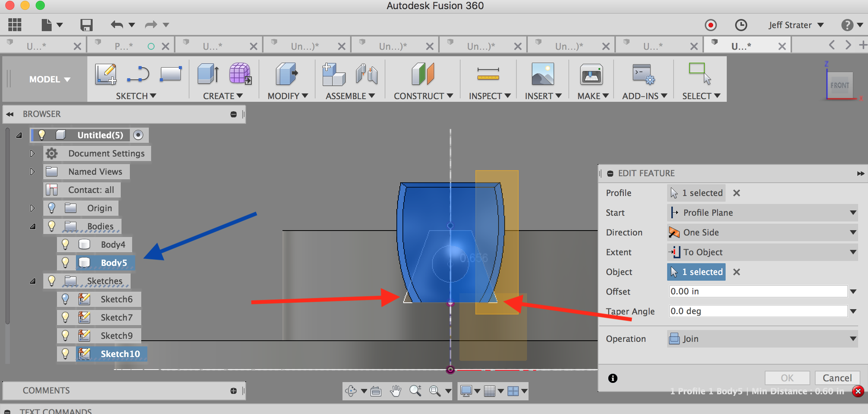Expand the Named Views node
Image resolution: width=868 pixels, height=414 pixels.
(32, 172)
